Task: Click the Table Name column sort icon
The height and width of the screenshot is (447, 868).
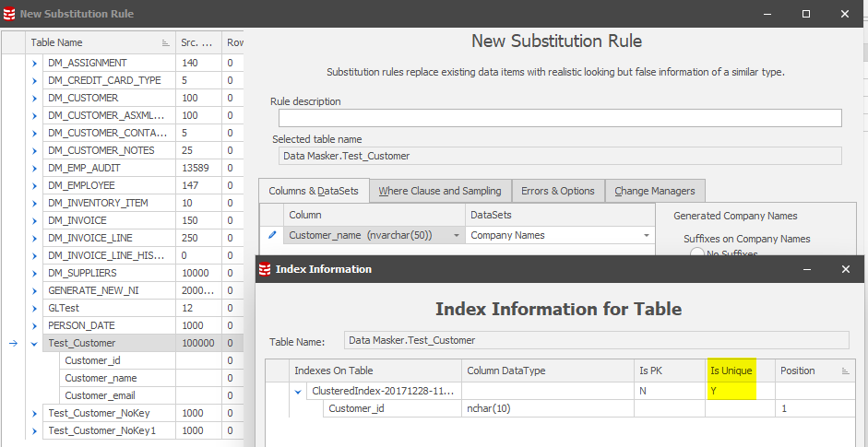Action: pos(166,42)
